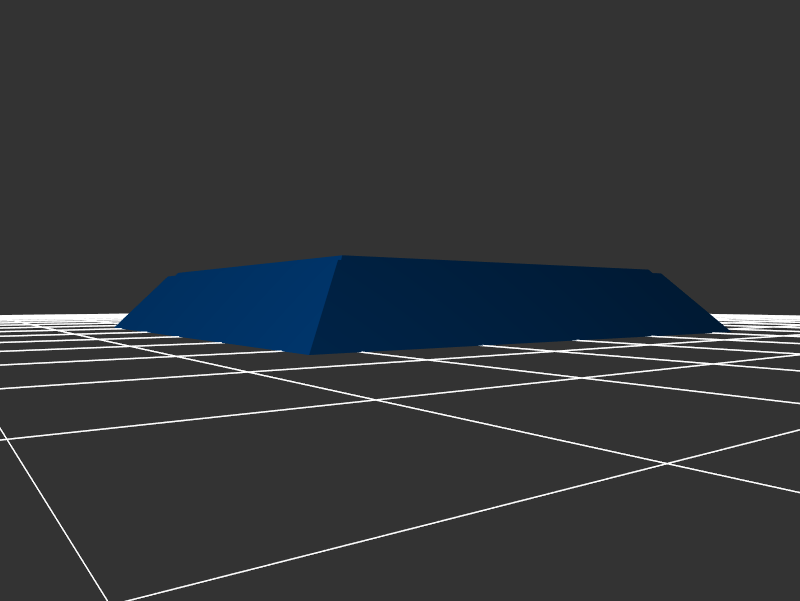Click the front edge dividing light and dark faces
The width and height of the screenshot is (800, 601).
326,305
